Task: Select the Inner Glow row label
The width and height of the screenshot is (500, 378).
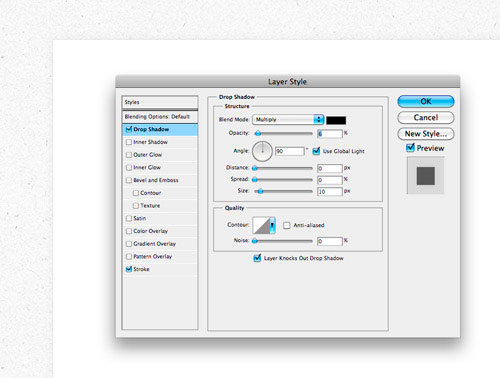Action: 147,167
